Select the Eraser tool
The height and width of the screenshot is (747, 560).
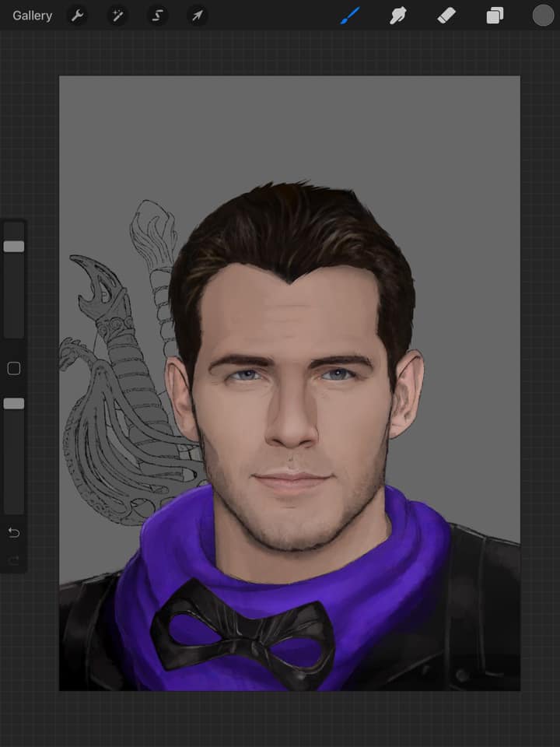pos(446,16)
